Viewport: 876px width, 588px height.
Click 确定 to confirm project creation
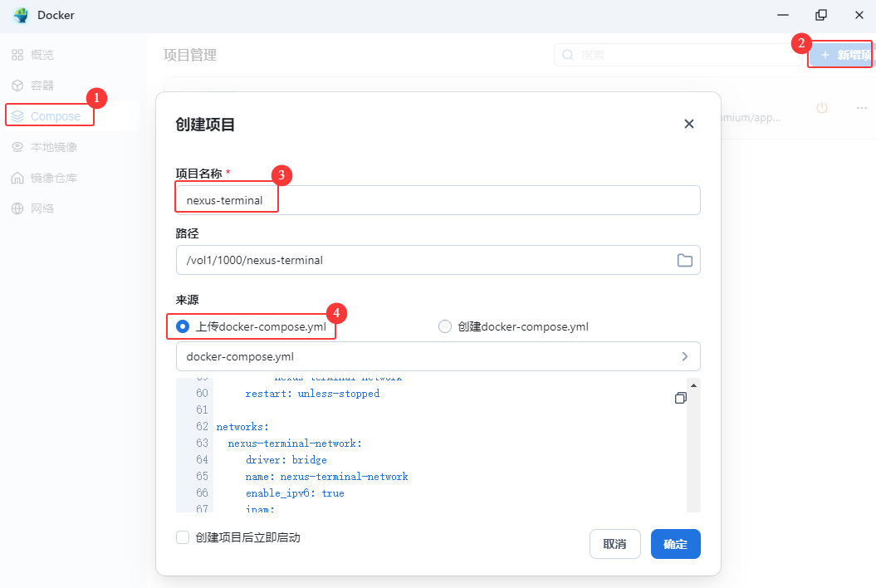pos(675,544)
